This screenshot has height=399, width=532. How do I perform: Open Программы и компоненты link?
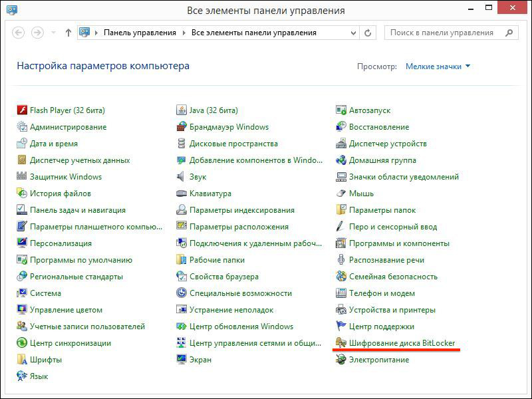pos(399,243)
